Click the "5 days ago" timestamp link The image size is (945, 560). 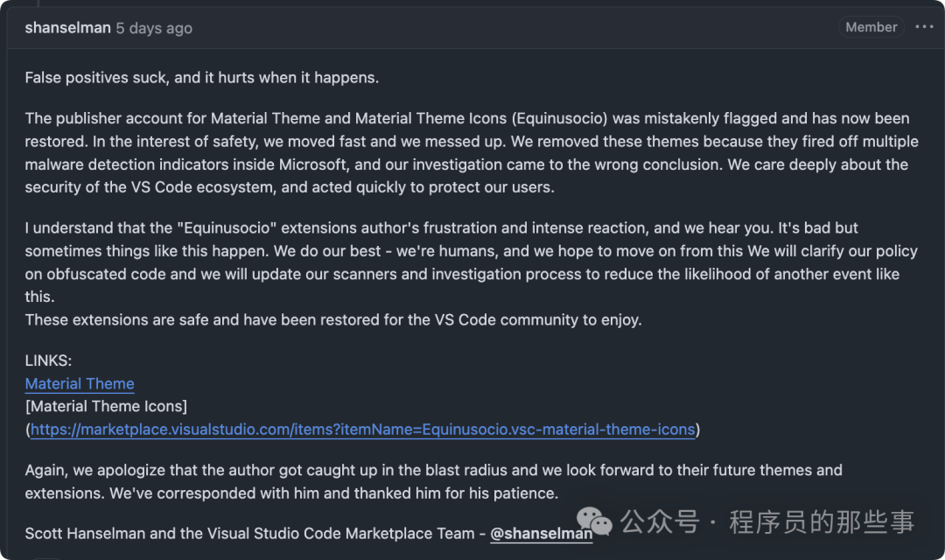tap(154, 28)
